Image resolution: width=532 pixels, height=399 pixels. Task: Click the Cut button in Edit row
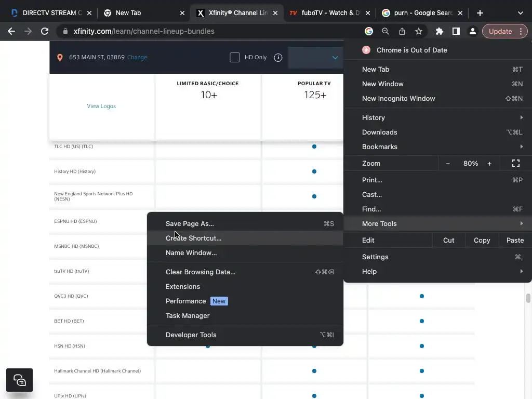click(448, 240)
